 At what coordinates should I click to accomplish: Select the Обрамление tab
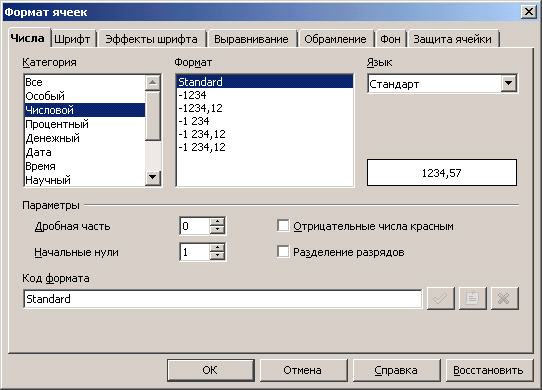pos(335,39)
